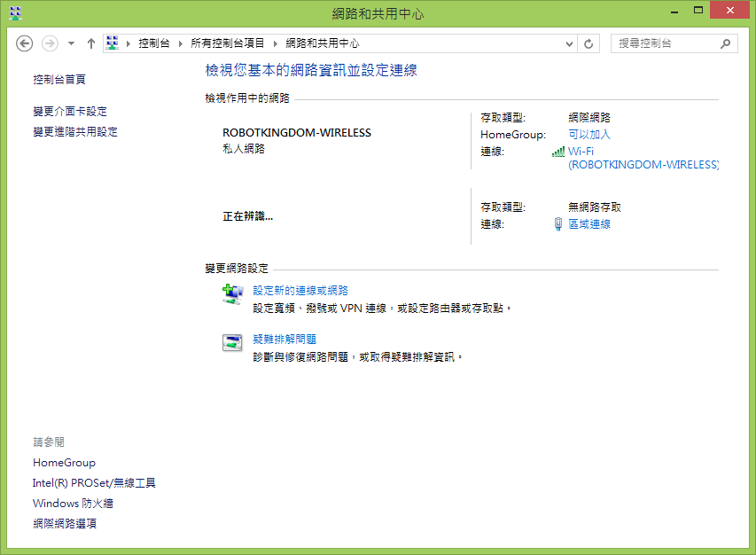Expand the chevron after 所有控制台項目 breadcrumb
This screenshot has height=555, width=756.
276,43
